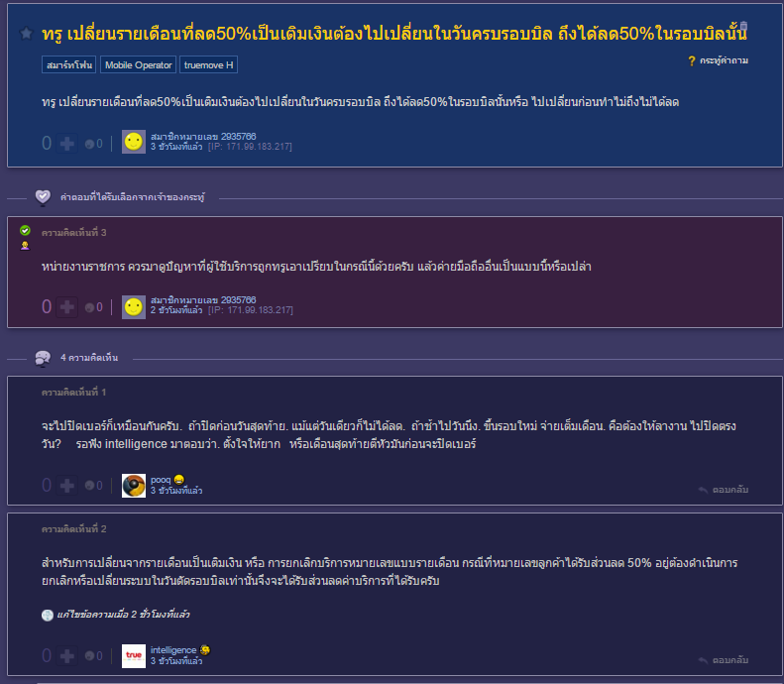Click the ความคิดเห็นที่ 1 comment label

[x=74, y=392]
